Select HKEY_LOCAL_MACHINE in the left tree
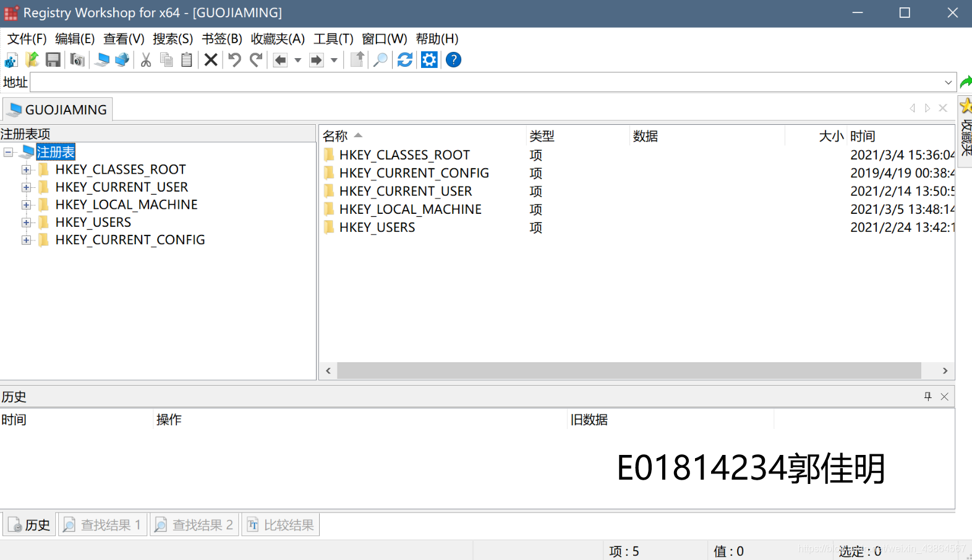 (126, 205)
